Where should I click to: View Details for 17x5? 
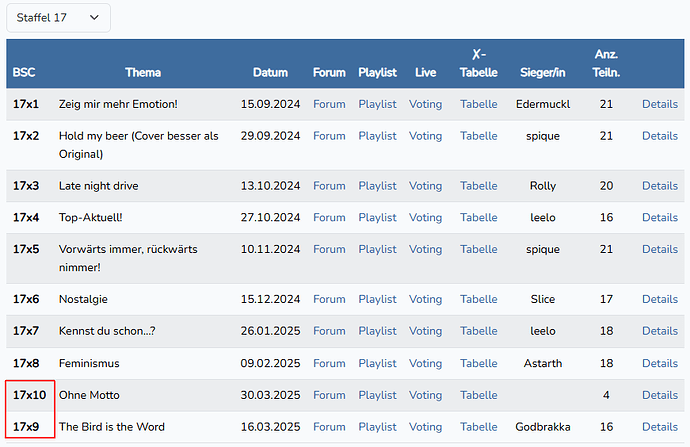click(x=660, y=249)
